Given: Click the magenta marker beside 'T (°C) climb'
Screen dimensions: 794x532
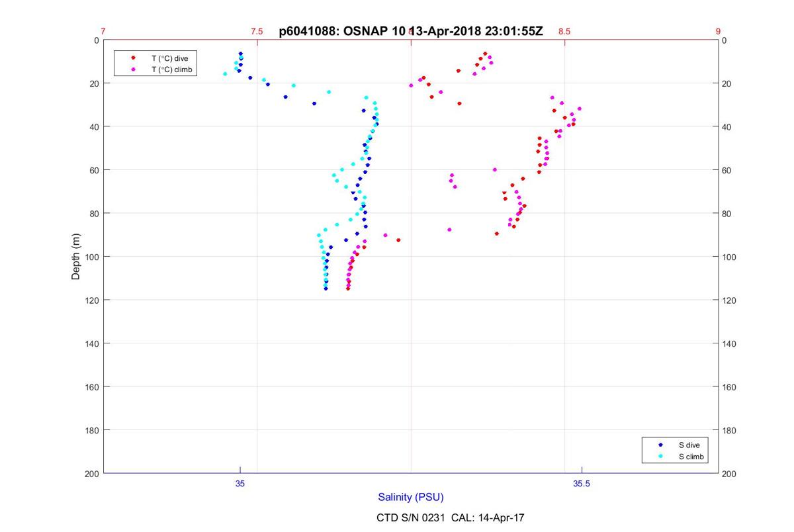Looking at the screenshot, I should (x=133, y=69).
